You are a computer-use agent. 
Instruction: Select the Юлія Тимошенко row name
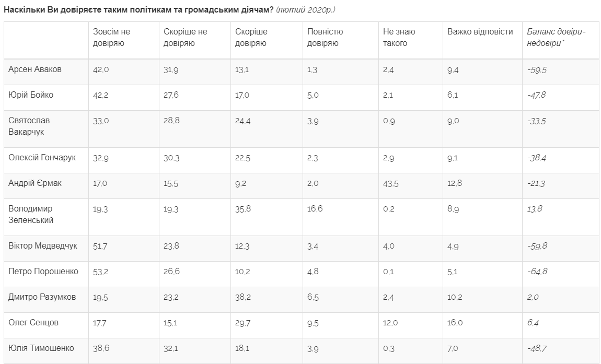[x=41, y=348]
